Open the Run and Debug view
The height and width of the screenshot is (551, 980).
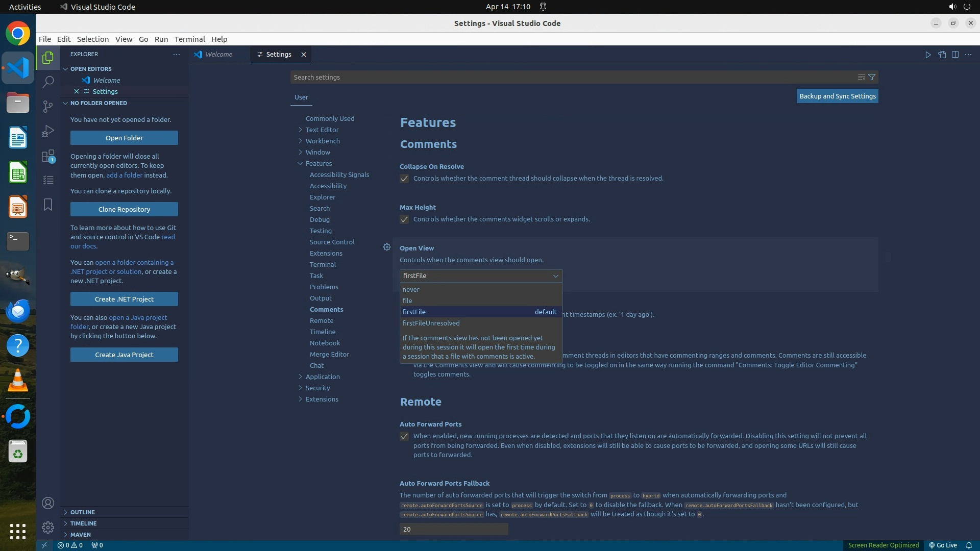(x=48, y=131)
